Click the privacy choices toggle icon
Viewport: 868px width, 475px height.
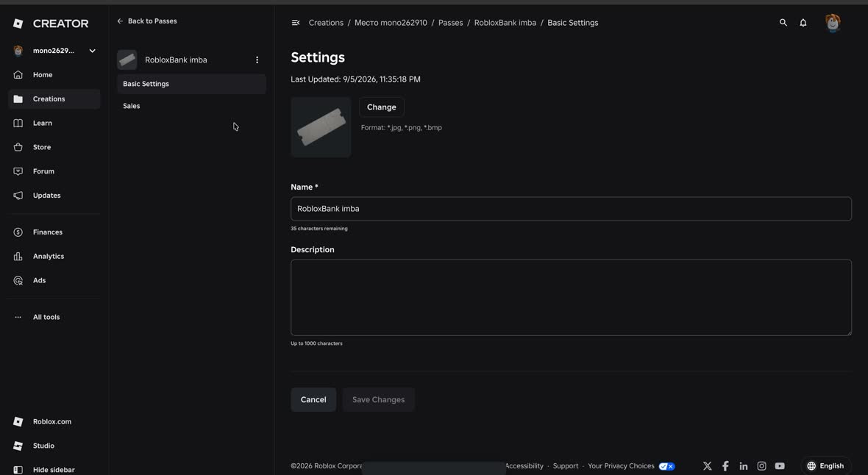666,466
